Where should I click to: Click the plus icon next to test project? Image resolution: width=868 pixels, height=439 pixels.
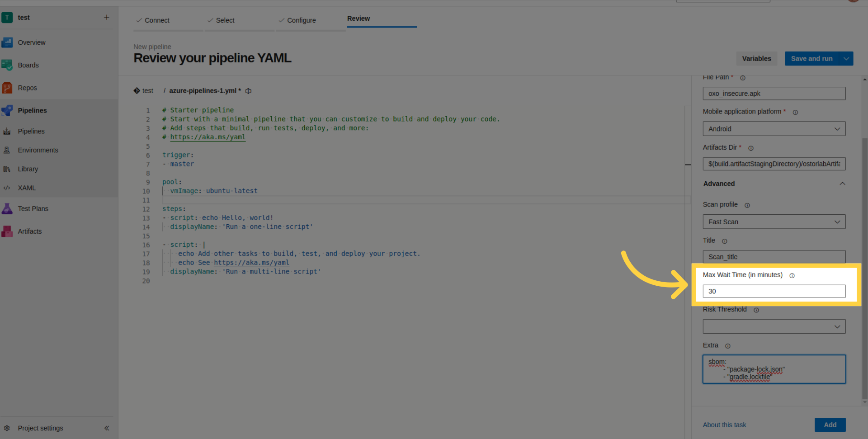[107, 17]
